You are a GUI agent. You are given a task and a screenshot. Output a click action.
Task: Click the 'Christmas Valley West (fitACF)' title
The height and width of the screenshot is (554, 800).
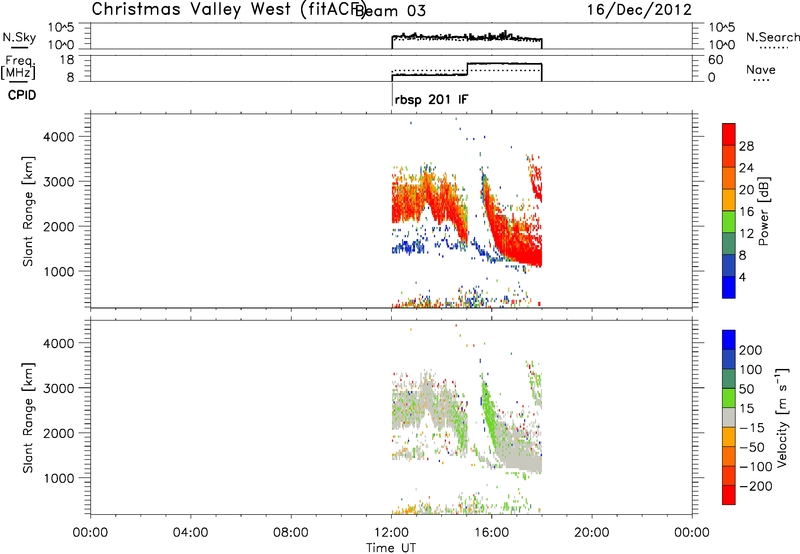pyautogui.click(x=228, y=9)
